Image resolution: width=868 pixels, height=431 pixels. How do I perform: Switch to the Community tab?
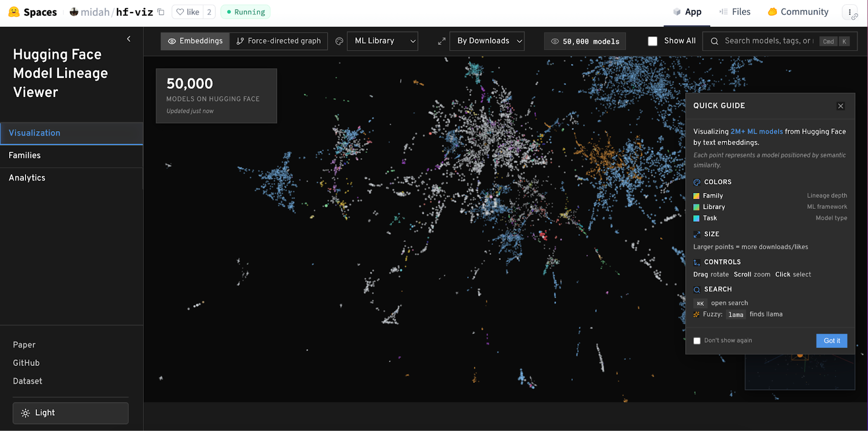coord(798,12)
